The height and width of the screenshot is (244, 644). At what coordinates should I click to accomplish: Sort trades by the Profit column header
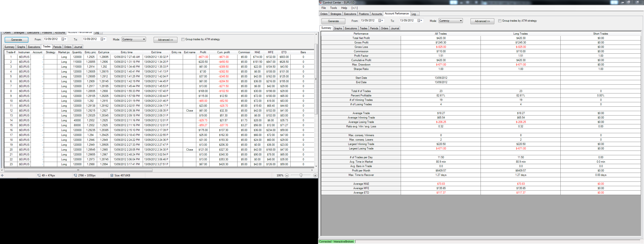click(203, 52)
